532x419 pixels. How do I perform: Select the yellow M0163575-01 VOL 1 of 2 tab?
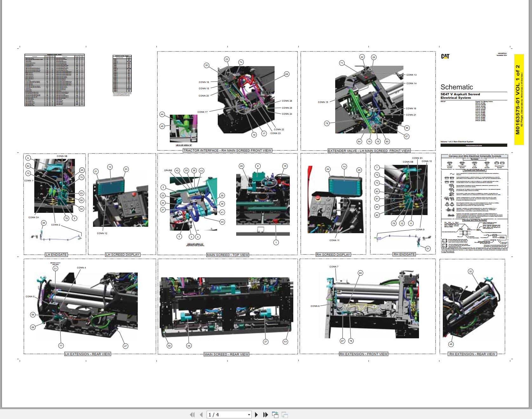coord(519,99)
